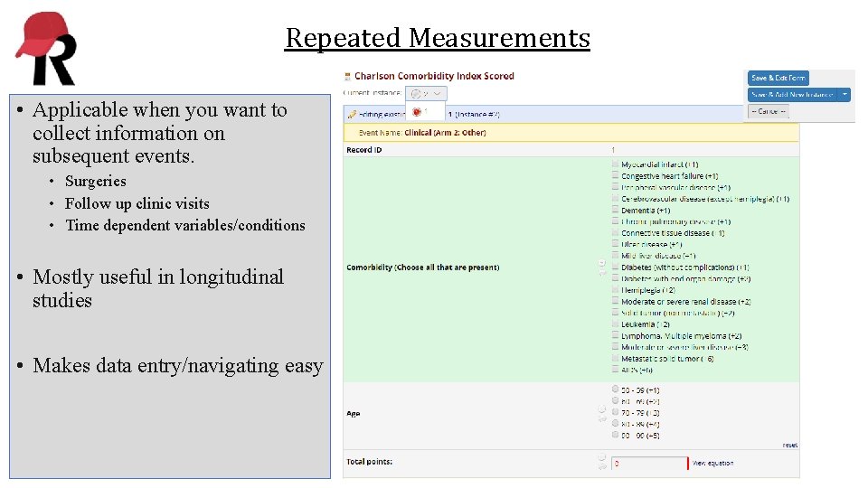Open history icon next to Total points field

pos(602,457)
